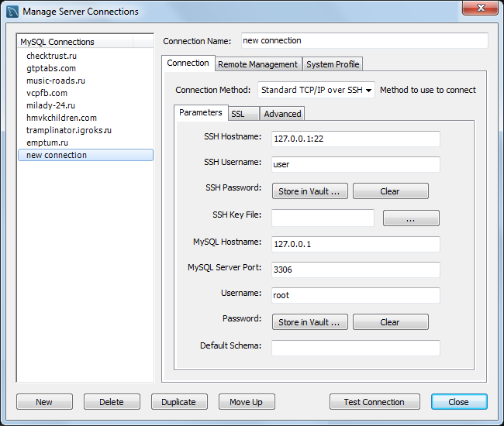504x426 pixels.
Task: Select hmvkchildren.com connection
Action: [x=85, y=118]
